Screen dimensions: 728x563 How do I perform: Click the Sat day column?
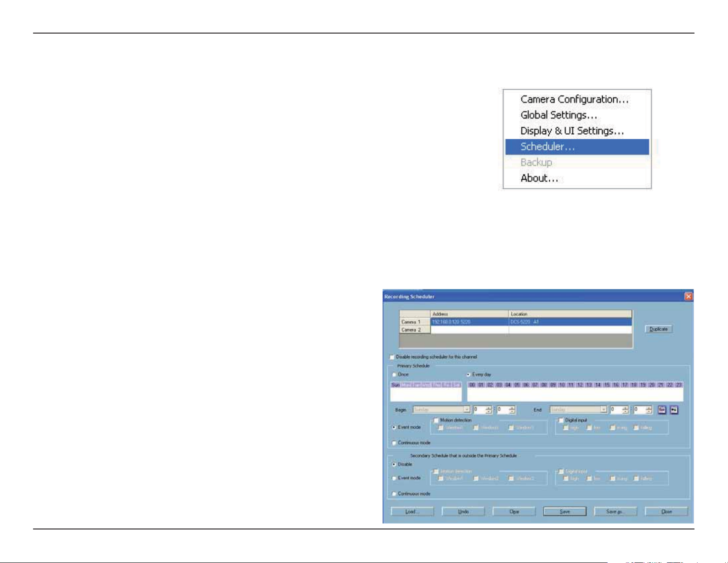456,385
